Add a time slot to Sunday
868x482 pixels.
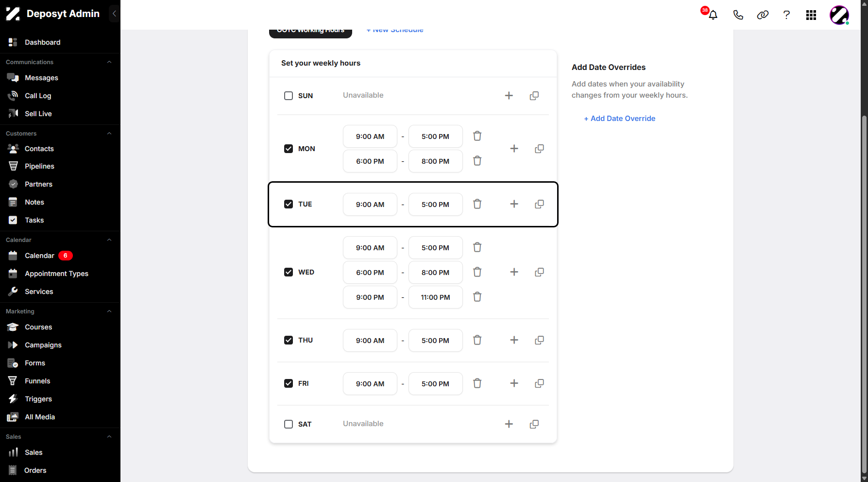(509, 96)
